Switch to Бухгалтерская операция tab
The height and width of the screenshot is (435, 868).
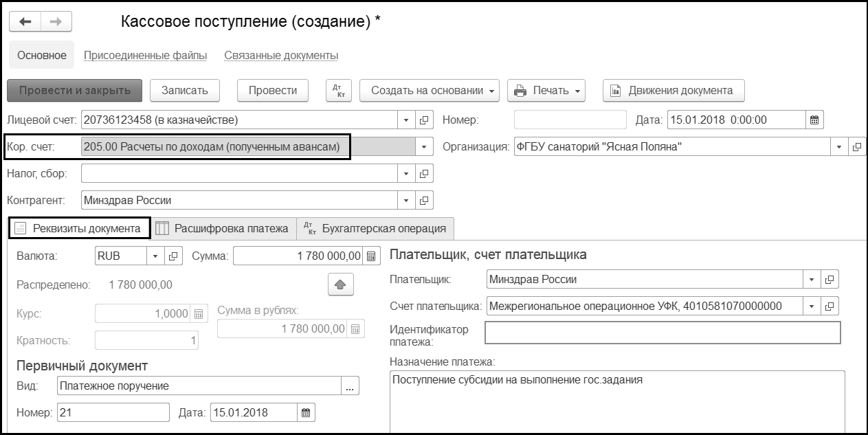click(x=375, y=228)
